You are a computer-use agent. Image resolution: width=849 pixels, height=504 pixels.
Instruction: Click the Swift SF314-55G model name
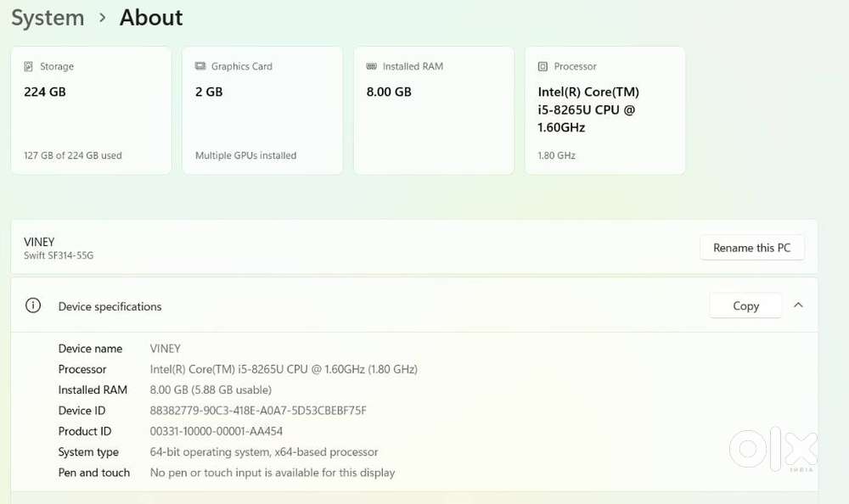click(x=59, y=255)
